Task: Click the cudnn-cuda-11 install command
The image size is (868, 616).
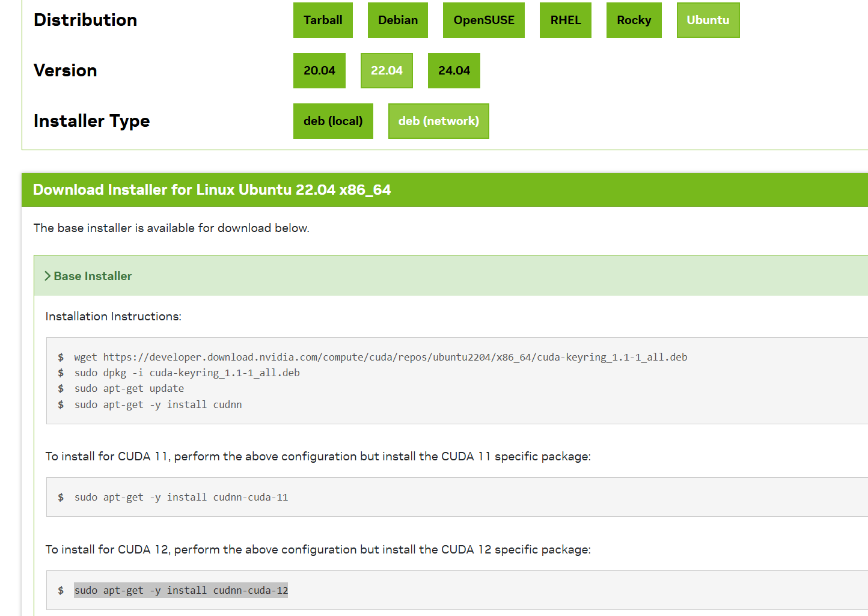Action: tap(181, 497)
